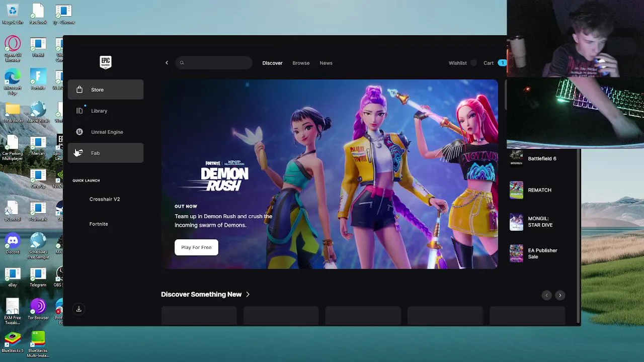Viewport: 644px width, 362px height.
Task: Select the Discord desktop icon
Action: 13,244
